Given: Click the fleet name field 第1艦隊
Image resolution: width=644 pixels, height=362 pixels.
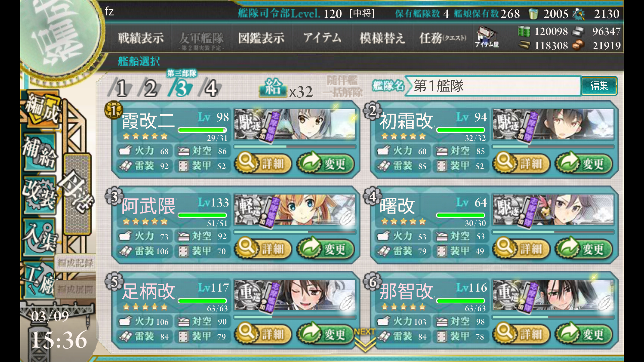Looking at the screenshot, I should pos(493,86).
